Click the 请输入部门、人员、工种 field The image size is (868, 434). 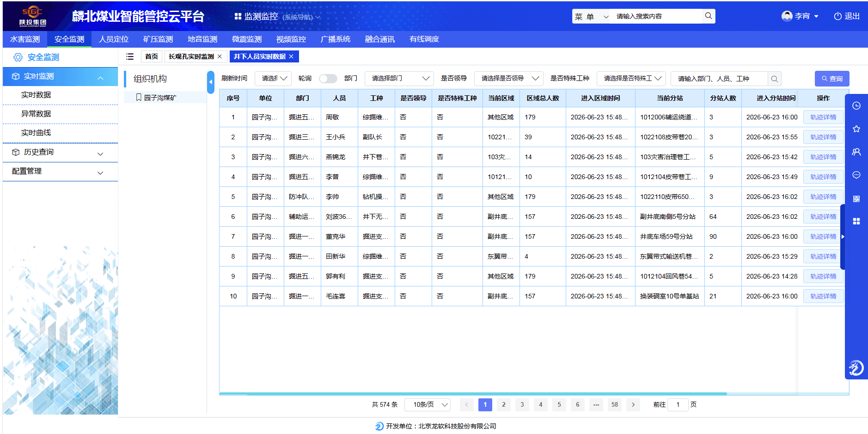[x=719, y=79]
